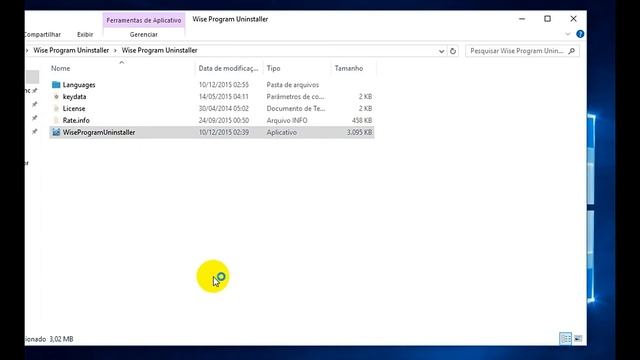The image size is (640, 360).
Task: Select the Rate.info file name
Action: [x=76, y=120]
